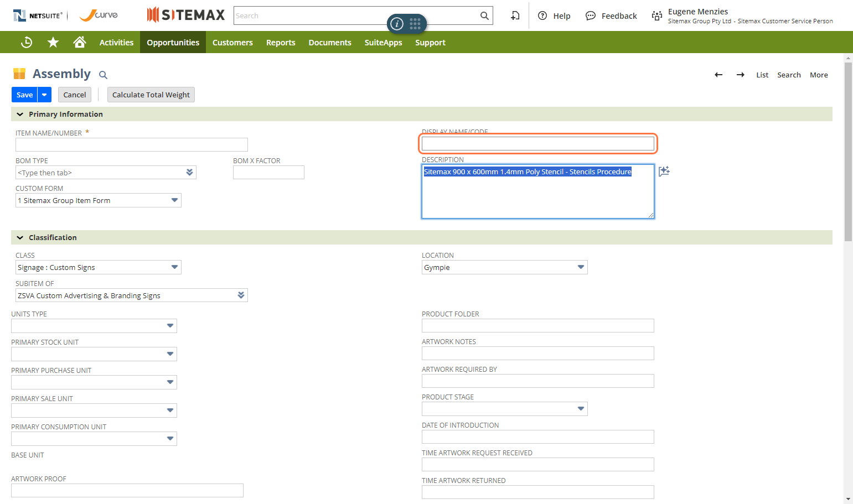This screenshot has width=853, height=504.
Task: Collapse the Primary Information section
Action: (20, 114)
